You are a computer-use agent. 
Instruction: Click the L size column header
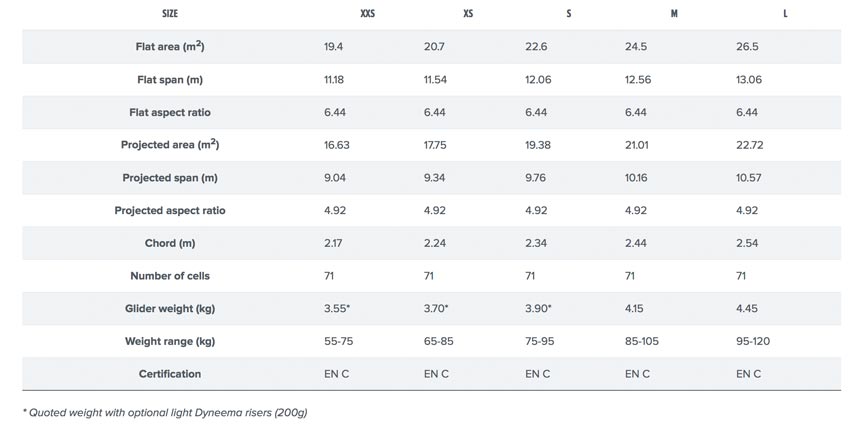pos(785,15)
